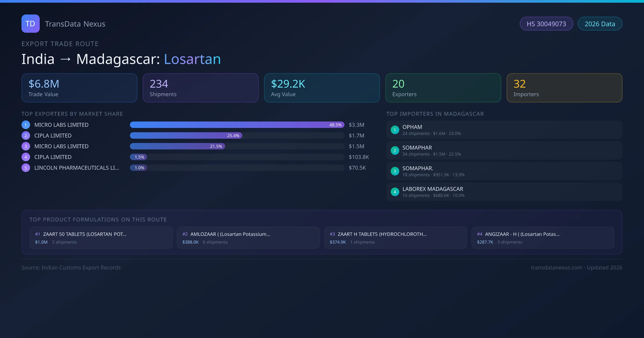Click the TD logo icon
This screenshot has width=644, height=338.
point(30,24)
